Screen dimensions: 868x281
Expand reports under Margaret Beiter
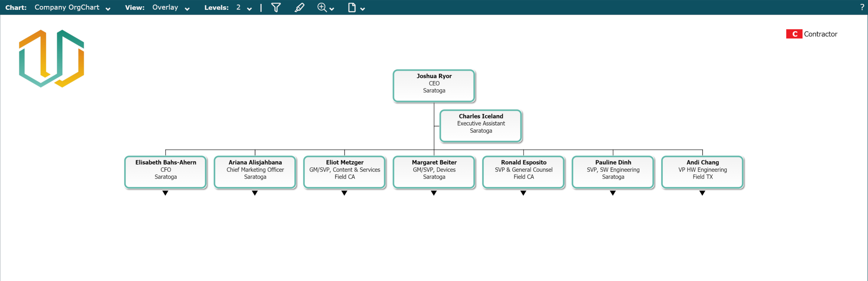pos(434,193)
